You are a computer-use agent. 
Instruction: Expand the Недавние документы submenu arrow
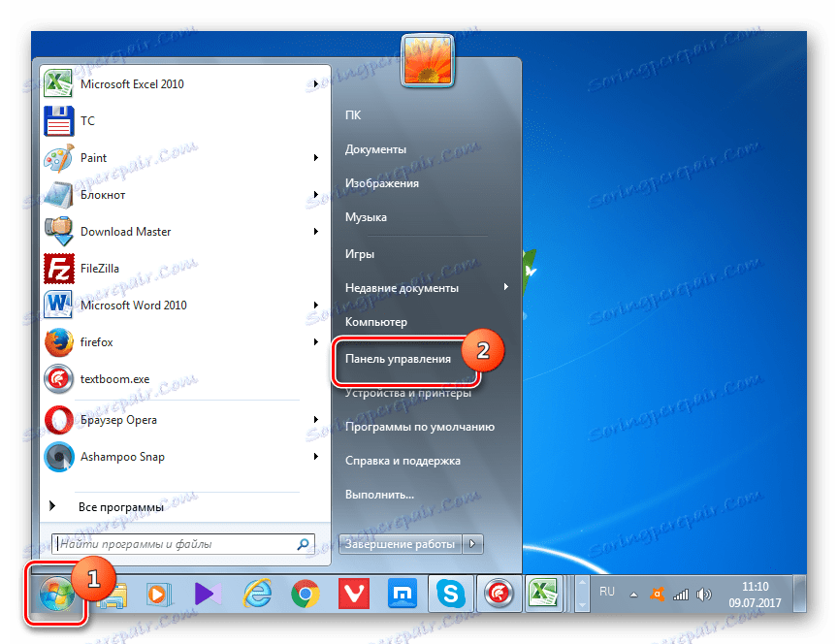(505, 287)
